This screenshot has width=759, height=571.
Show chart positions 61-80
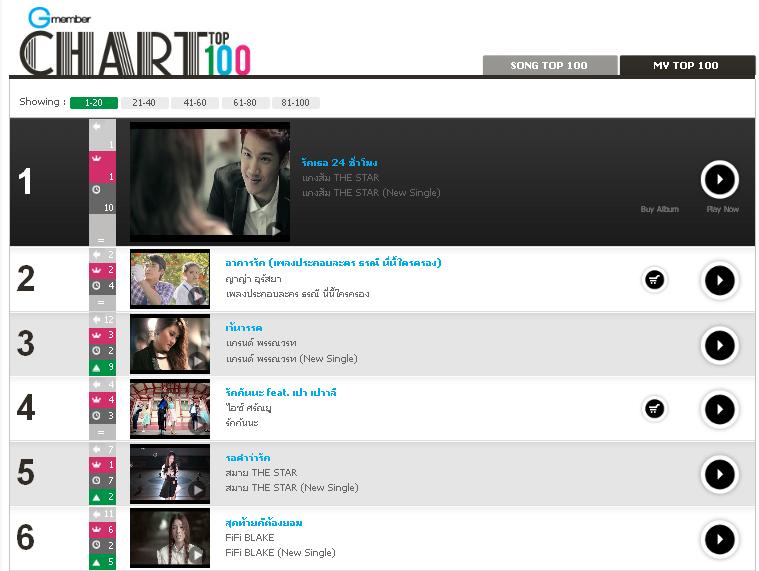tap(245, 103)
